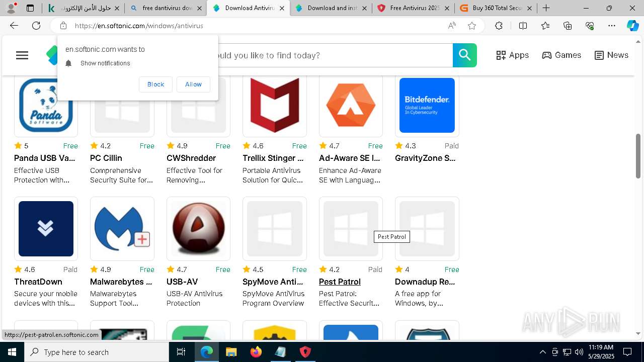Open the PC Cillin title link
The image size is (644, 362).
(106, 158)
